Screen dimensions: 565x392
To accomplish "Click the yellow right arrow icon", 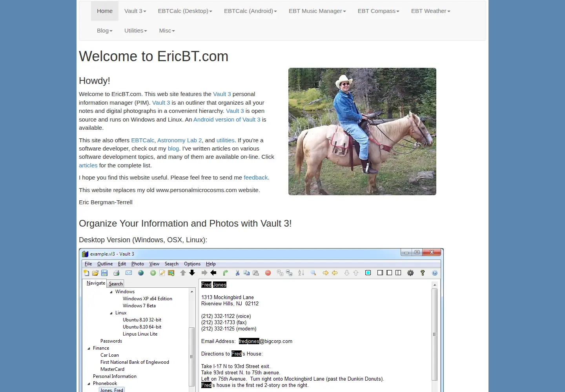I will pyautogui.click(x=325, y=273).
